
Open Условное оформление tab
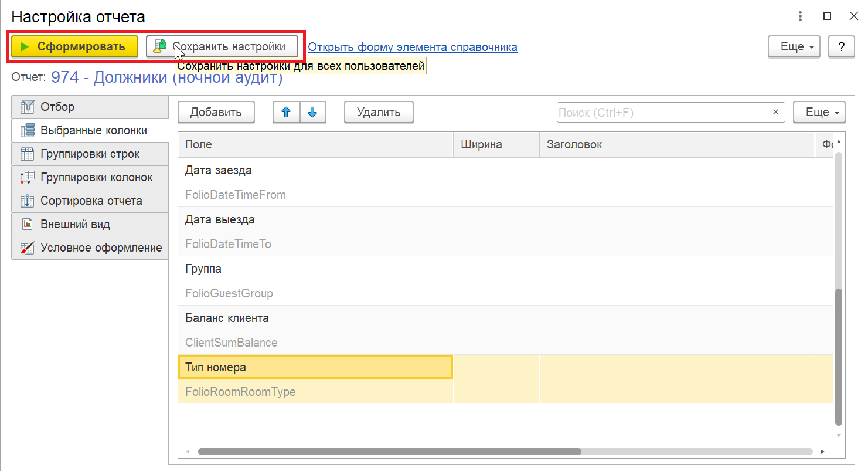click(x=90, y=248)
